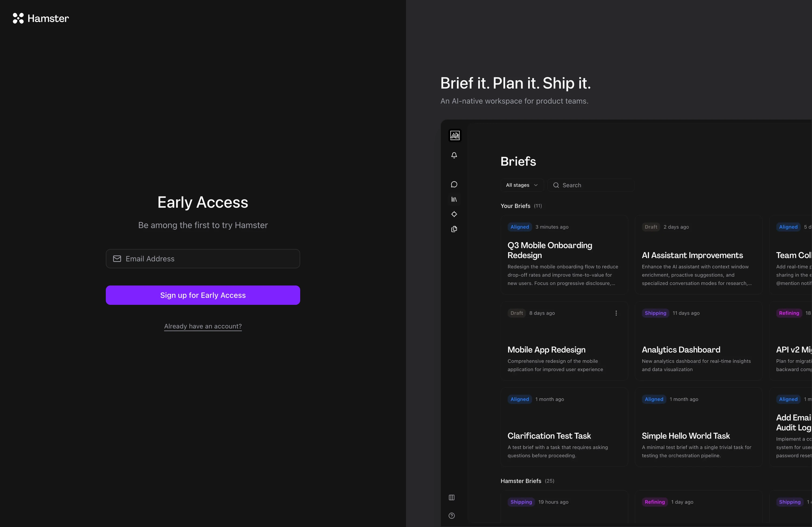
Task: Expand the All stages dropdown
Action: [521, 185]
